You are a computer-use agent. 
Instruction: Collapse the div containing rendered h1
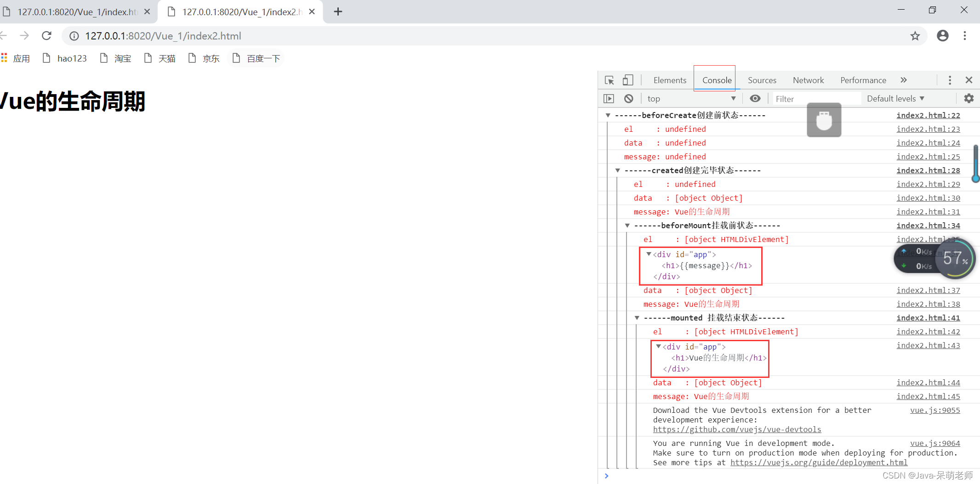tap(658, 346)
